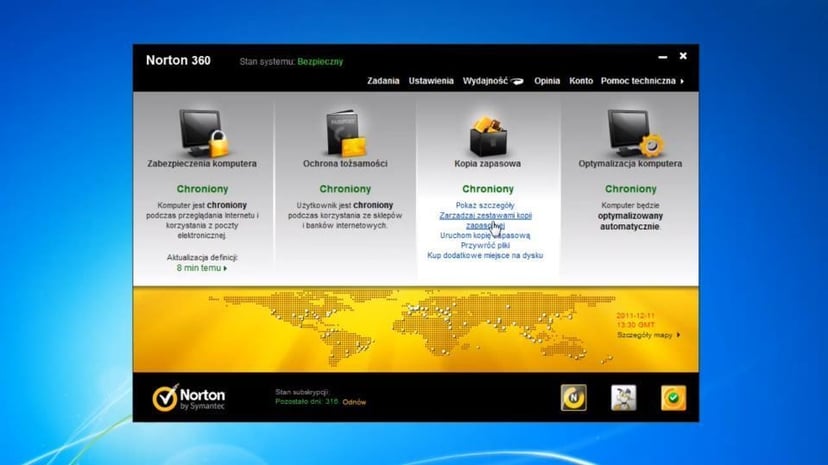Click the Ochrona tożsamości passport icon
The height and width of the screenshot is (465, 828).
coord(345,131)
